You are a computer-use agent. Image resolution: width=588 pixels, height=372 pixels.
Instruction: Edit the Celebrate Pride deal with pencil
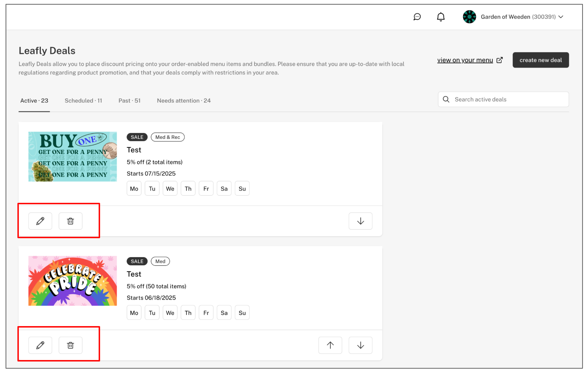coord(40,345)
